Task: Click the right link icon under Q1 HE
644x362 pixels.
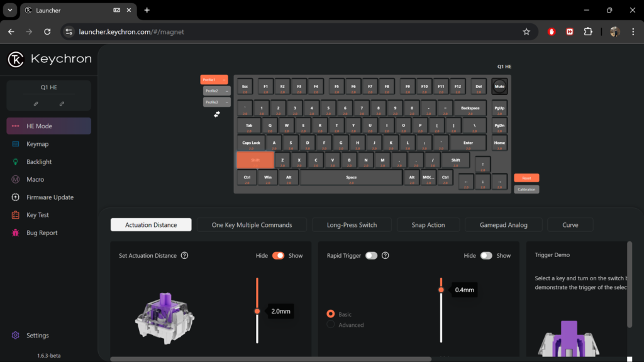Action: pyautogui.click(x=62, y=104)
